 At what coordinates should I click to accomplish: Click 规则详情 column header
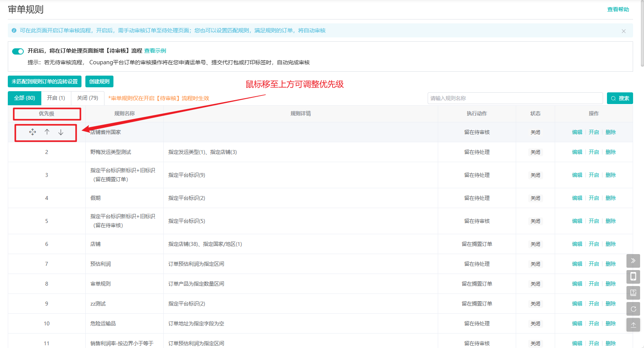(x=301, y=114)
